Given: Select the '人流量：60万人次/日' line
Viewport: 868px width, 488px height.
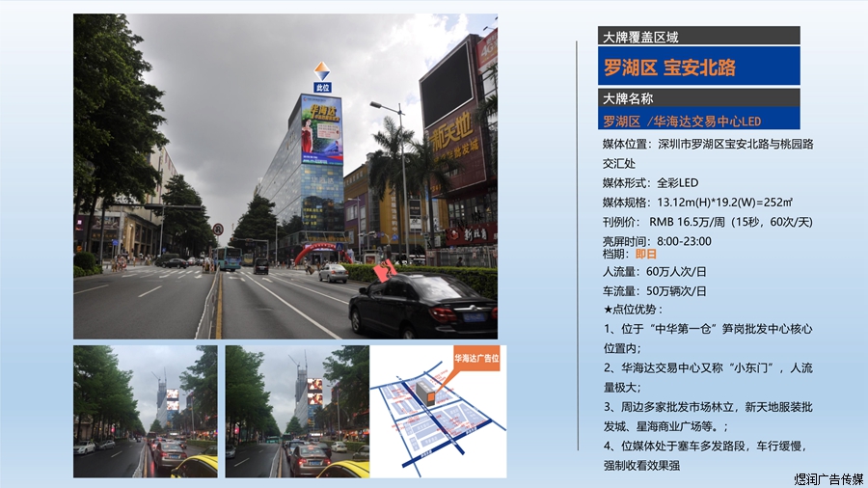Looking at the screenshot, I should pos(654,272).
